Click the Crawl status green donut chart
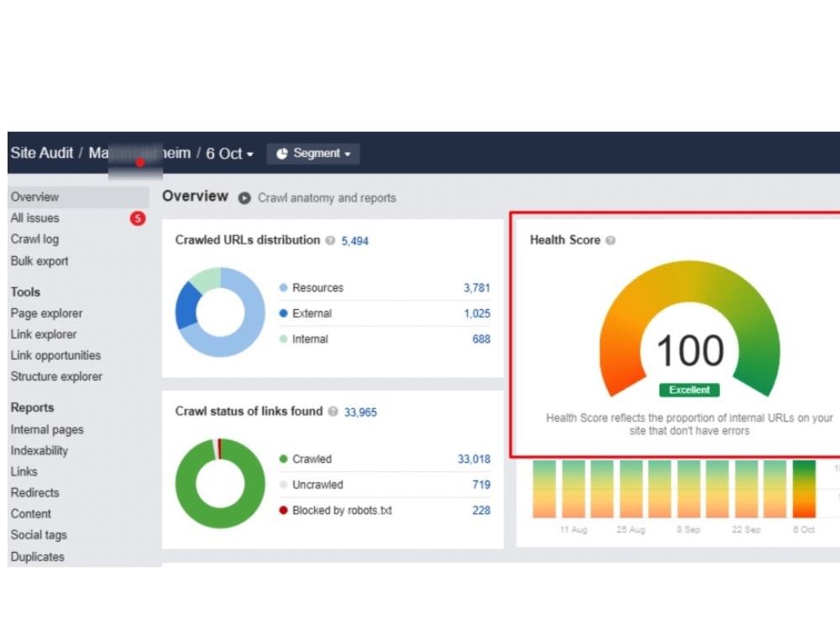The image size is (840, 630). tap(219, 483)
